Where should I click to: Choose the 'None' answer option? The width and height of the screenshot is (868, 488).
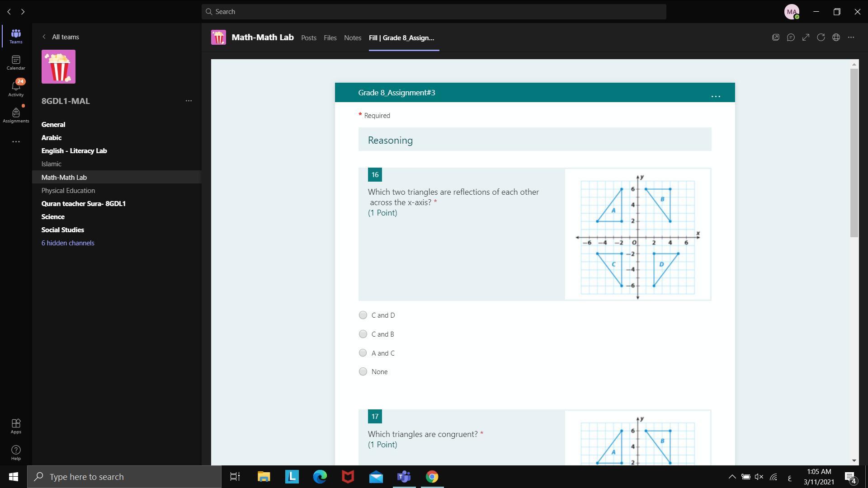(363, 371)
